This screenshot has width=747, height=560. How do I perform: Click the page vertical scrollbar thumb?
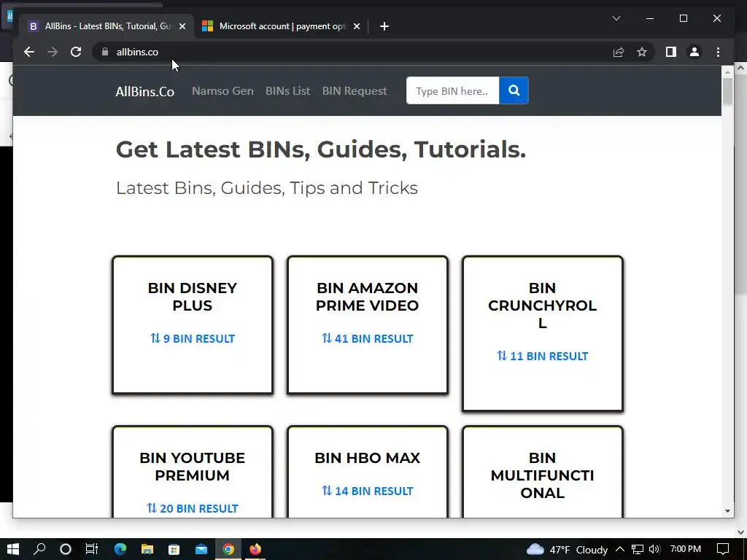click(727, 92)
